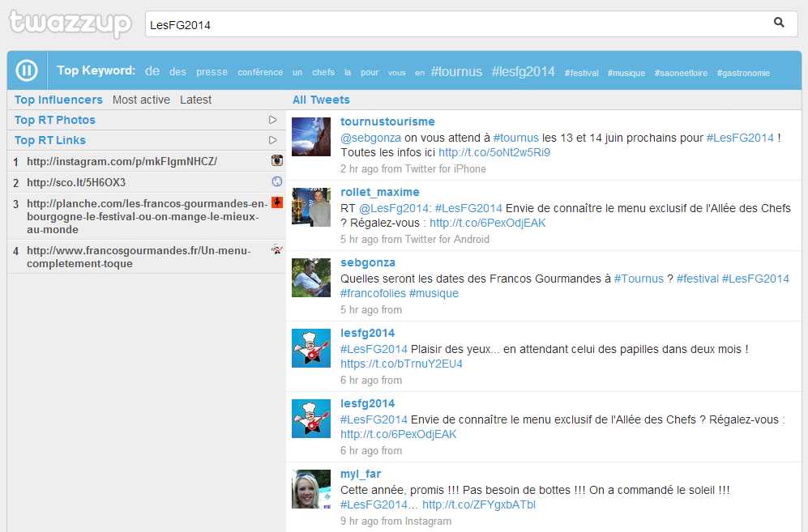Click '9 hr ago from Instagram' timestamp
Viewport: 808px width, 532px height.
[395, 521]
